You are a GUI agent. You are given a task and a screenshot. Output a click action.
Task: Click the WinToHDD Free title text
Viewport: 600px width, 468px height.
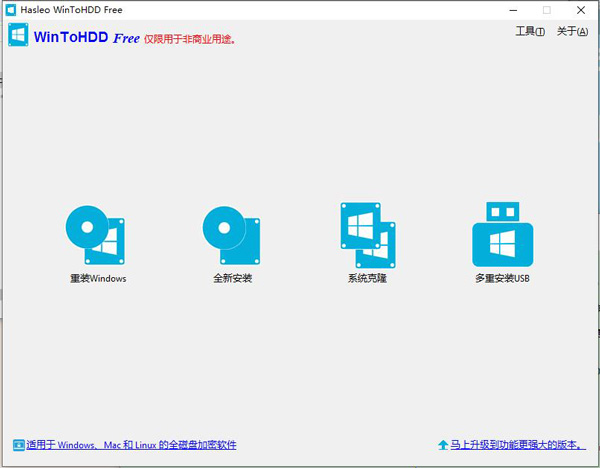(x=86, y=38)
